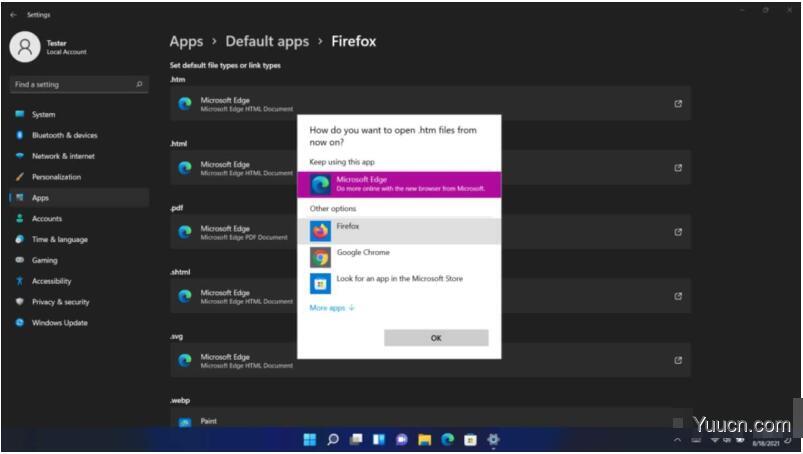Show hidden tray icons chevron
Viewport: 803px width, 454px height.
click(678, 440)
